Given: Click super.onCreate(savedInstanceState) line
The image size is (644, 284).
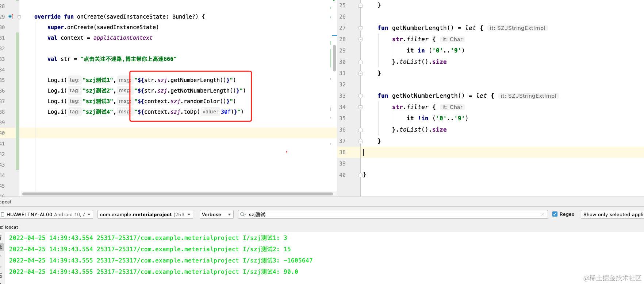Looking at the screenshot, I should point(103,27).
